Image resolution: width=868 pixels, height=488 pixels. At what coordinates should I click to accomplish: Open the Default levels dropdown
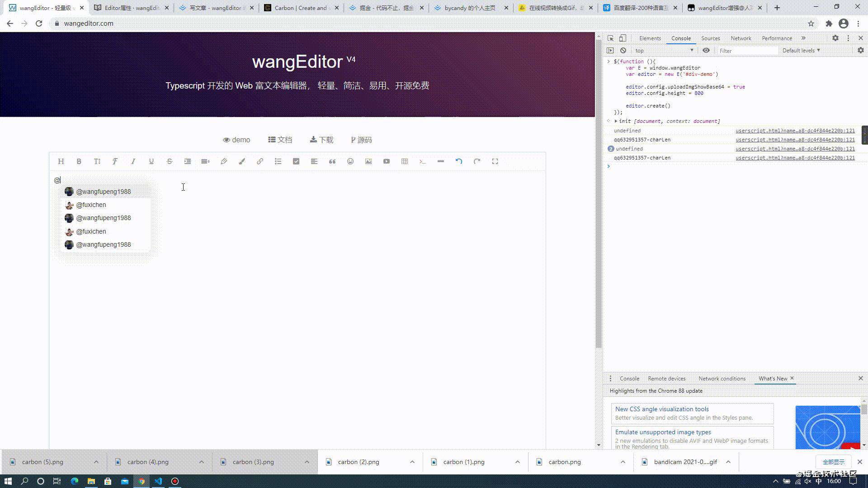(x=801, y=51)
